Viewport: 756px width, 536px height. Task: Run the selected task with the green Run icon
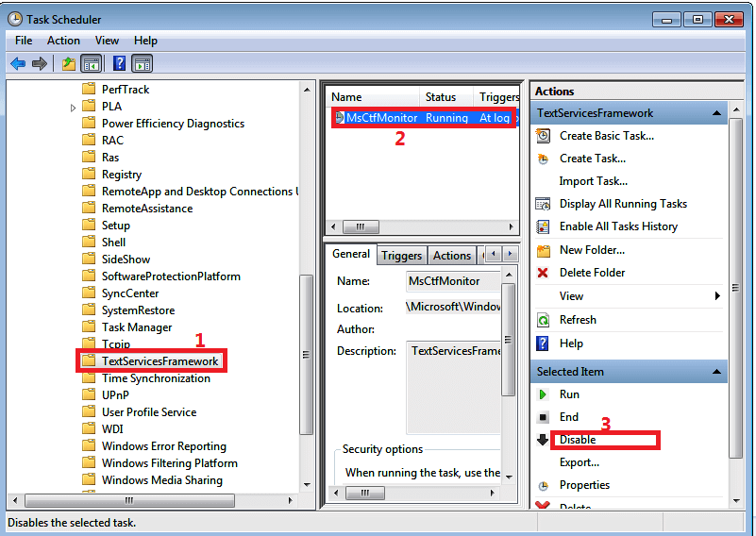coord(543,394)
